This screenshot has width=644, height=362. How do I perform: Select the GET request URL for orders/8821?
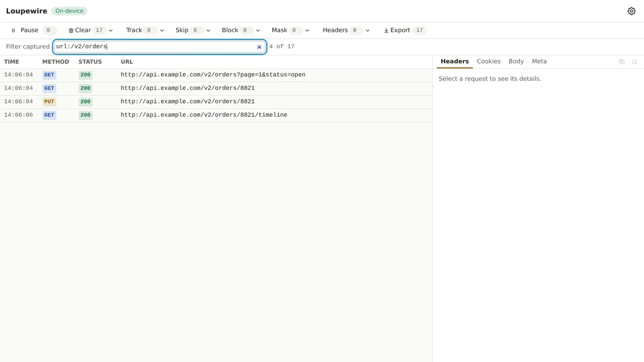coord(188,88)
